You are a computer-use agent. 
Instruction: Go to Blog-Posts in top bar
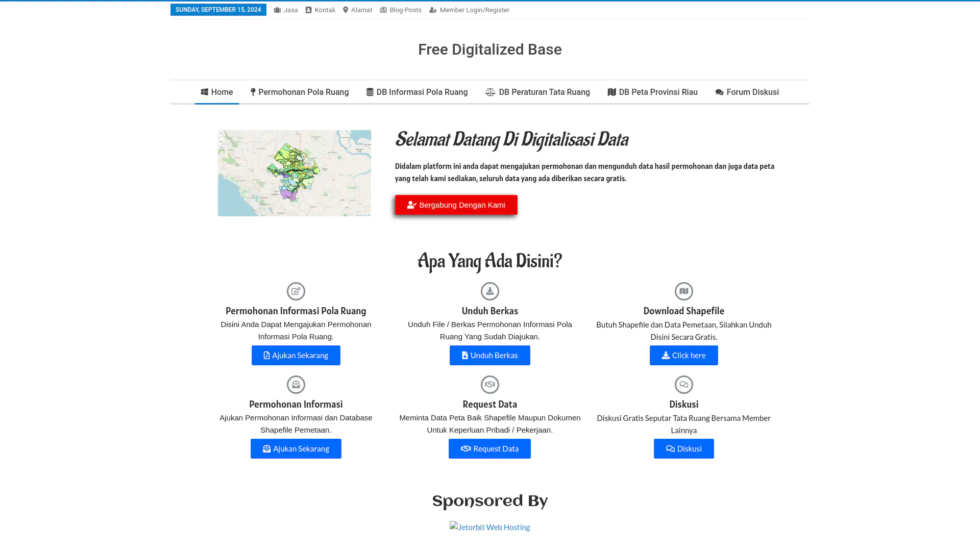coord(401,10)
